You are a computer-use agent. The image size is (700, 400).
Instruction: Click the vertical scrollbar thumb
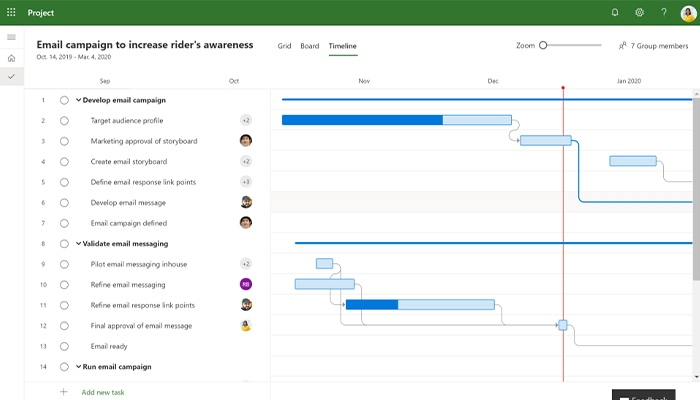coord(696,189)
